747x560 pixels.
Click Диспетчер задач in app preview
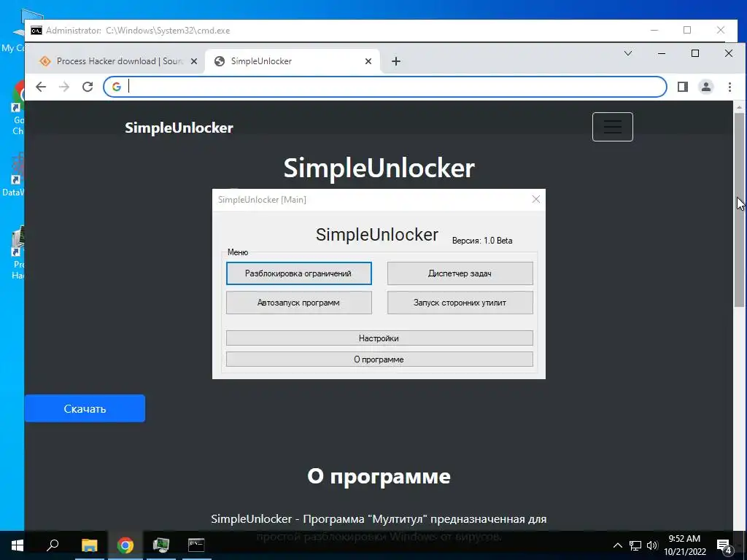[x=460, y=273]
